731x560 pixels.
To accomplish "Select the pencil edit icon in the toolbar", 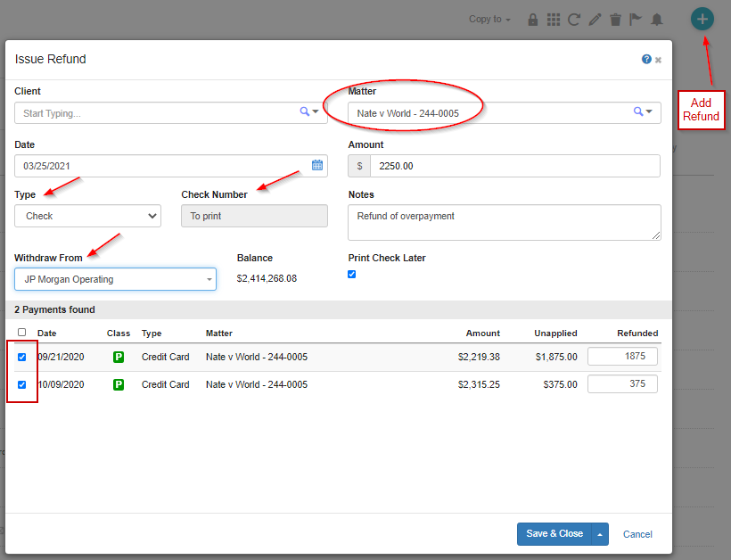I will point(595,19).
